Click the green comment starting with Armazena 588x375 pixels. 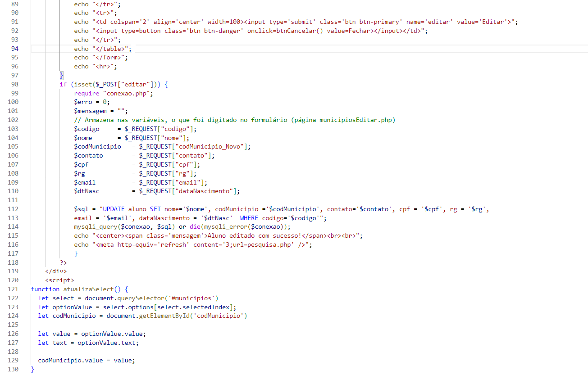click(234, 120)
